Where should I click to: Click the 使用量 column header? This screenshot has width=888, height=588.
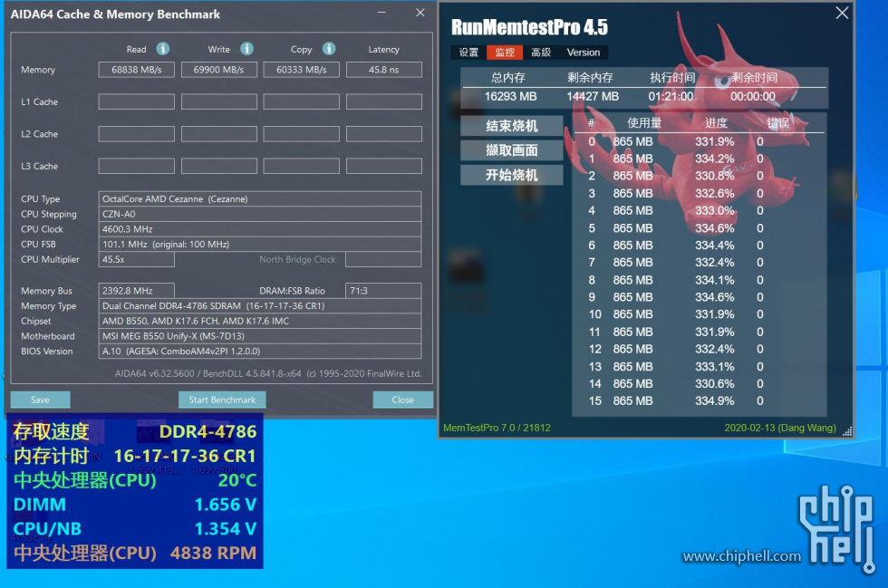(x=644, y=123)
